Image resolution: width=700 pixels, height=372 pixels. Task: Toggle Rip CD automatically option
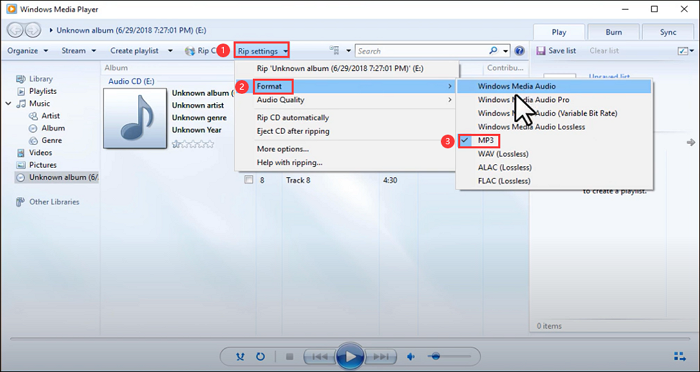click(293, 118)
